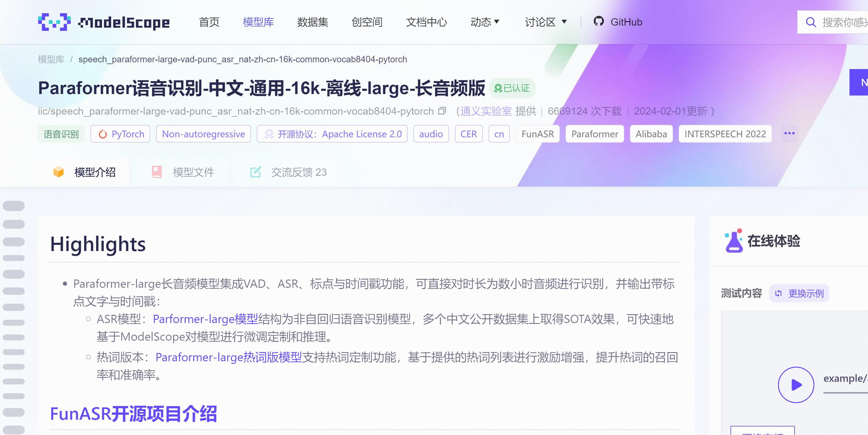
Task: Play the example audio
Action: (x=796, y=385)
